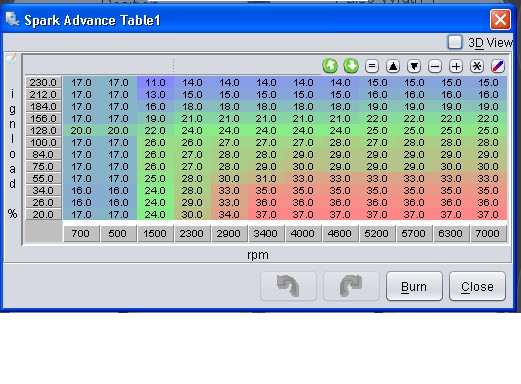The width and height of the screenshot is (521, 384).
Task: Select the 20.0 load row header
Action: [44, 214]
